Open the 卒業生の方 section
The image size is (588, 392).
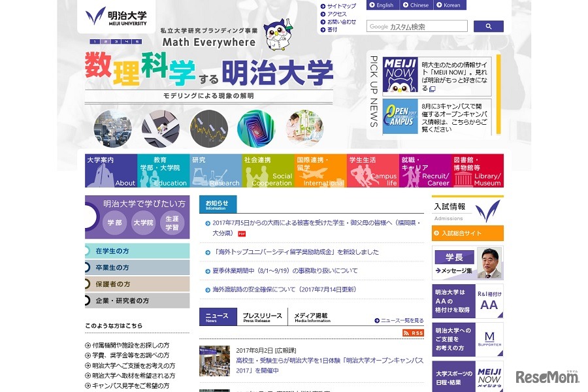point(137,267)
